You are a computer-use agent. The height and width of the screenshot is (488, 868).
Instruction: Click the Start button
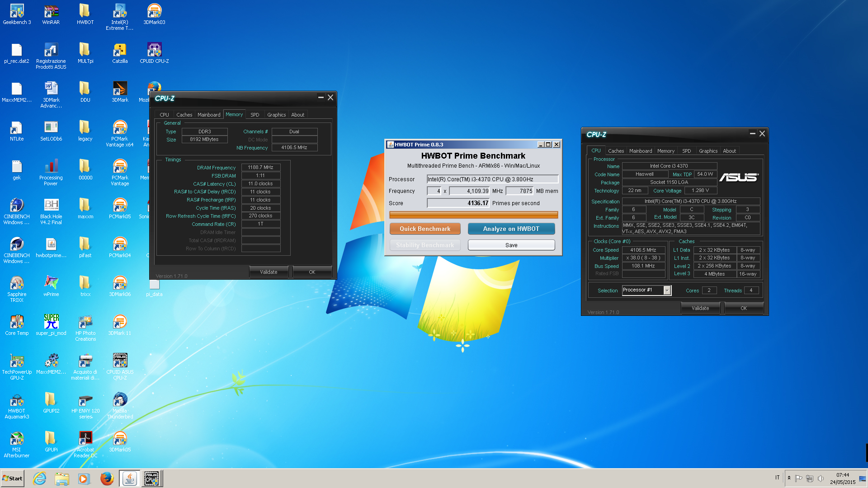coord(13,479)
